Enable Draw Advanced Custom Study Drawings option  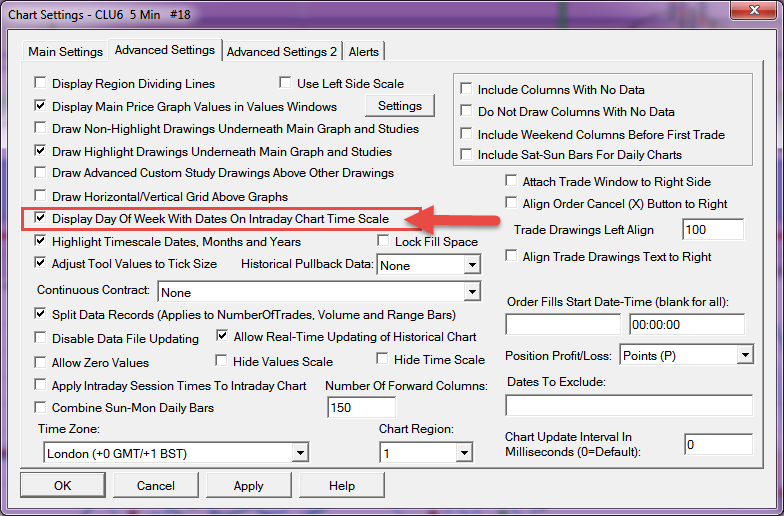coord(40,172)
